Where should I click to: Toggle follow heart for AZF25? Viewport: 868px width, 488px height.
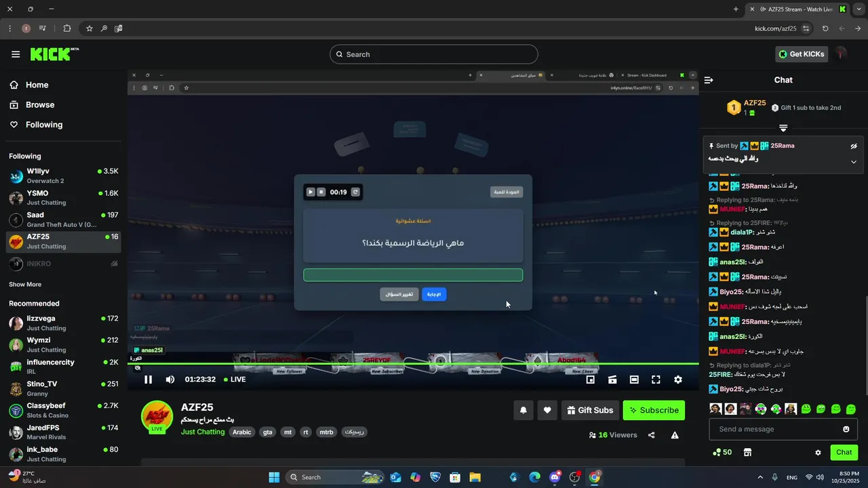point(547,410)
